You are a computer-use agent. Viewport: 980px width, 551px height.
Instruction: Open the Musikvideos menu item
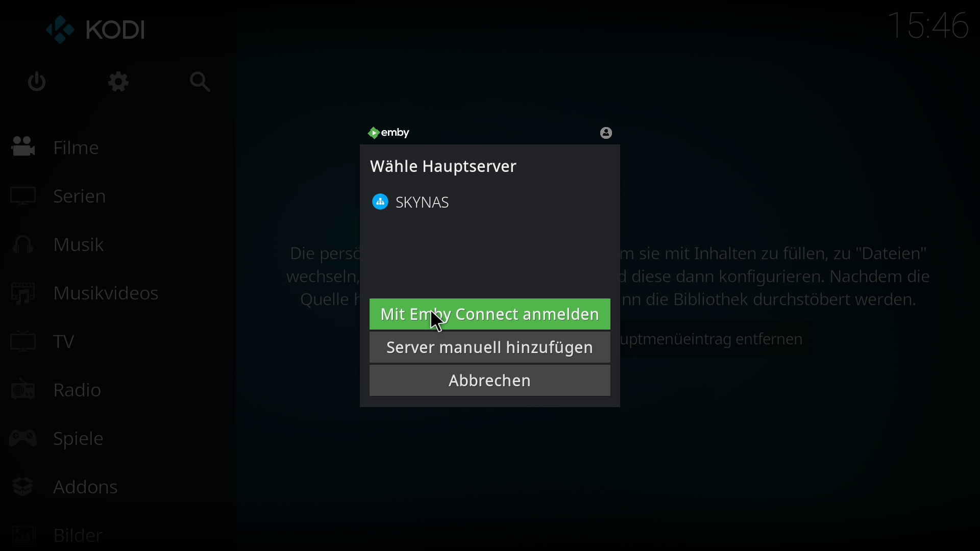tap(117, 293)
